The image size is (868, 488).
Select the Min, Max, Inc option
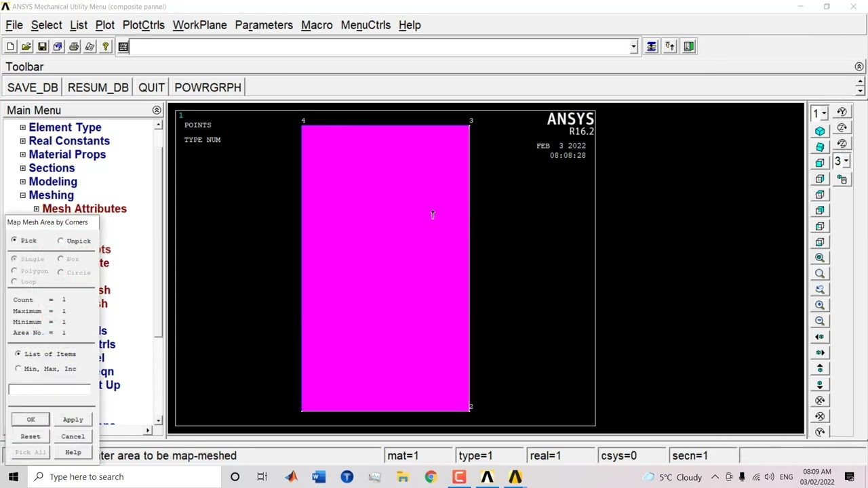click(x=18, y=369)
